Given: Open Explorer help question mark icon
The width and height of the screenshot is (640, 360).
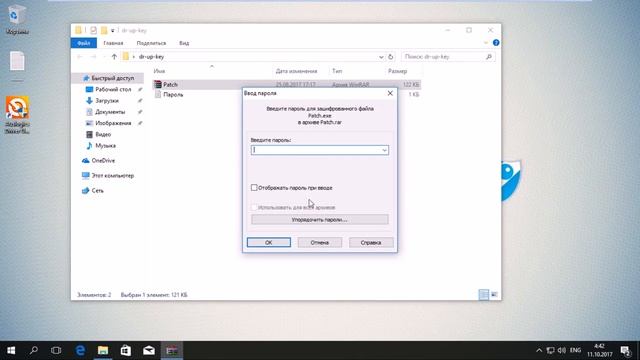Looking at the screenshot, I should [496, 42].
